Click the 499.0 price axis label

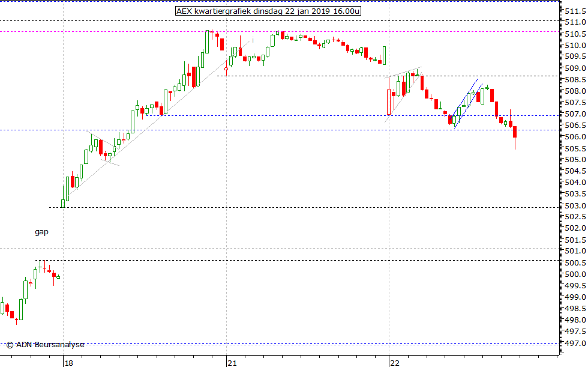pos(575,297)
